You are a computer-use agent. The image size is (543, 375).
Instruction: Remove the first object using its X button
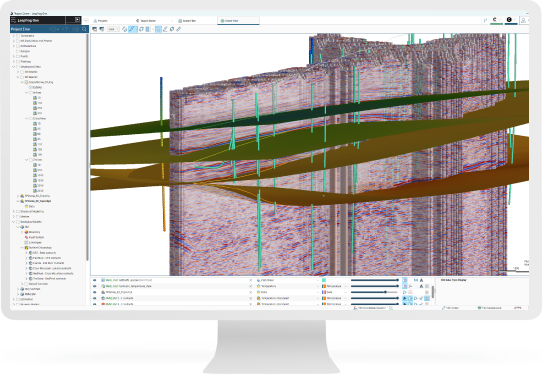coord(251,280)
